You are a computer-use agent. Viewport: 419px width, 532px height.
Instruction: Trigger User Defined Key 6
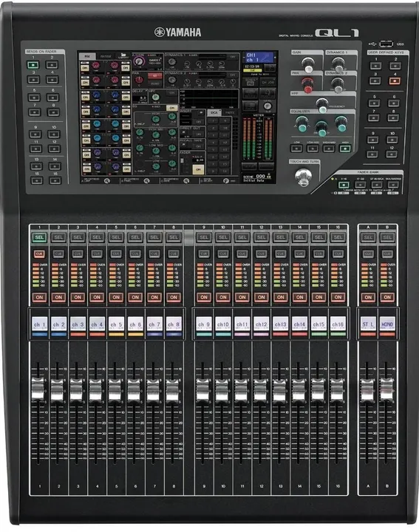394,103
